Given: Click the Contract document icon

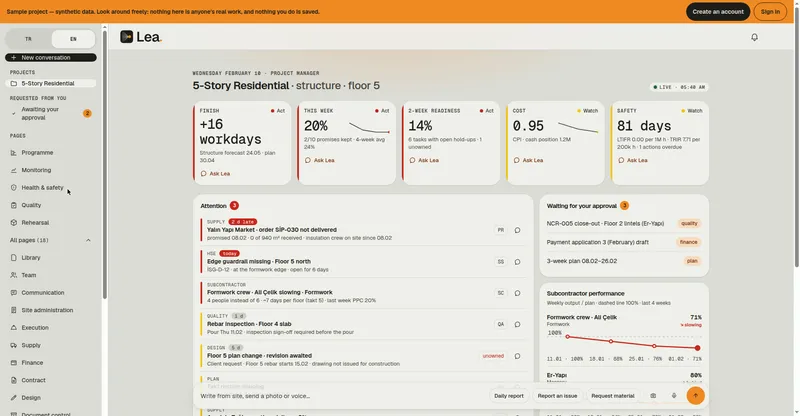Looking at the screenshot, I should 14,380.
